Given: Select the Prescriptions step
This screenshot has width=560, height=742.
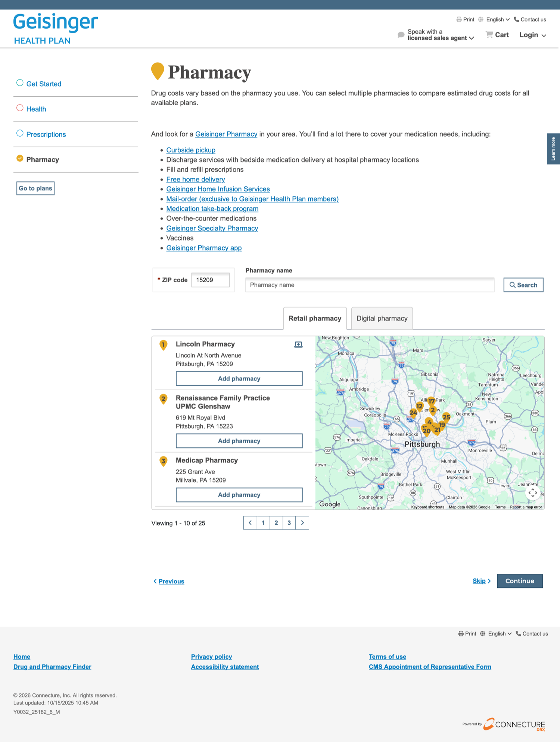Looking at the screenshot, I should point(46,134).
